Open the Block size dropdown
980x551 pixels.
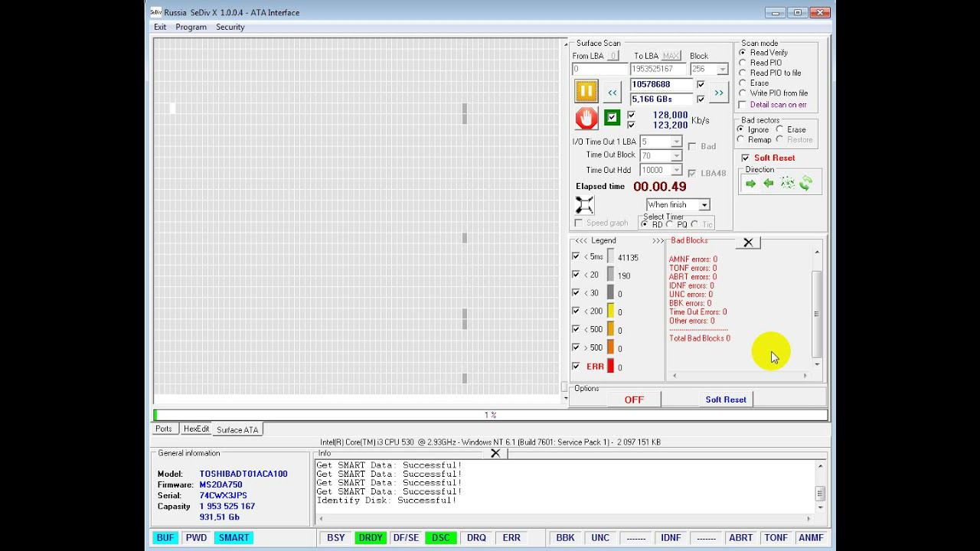coord(722,70)
